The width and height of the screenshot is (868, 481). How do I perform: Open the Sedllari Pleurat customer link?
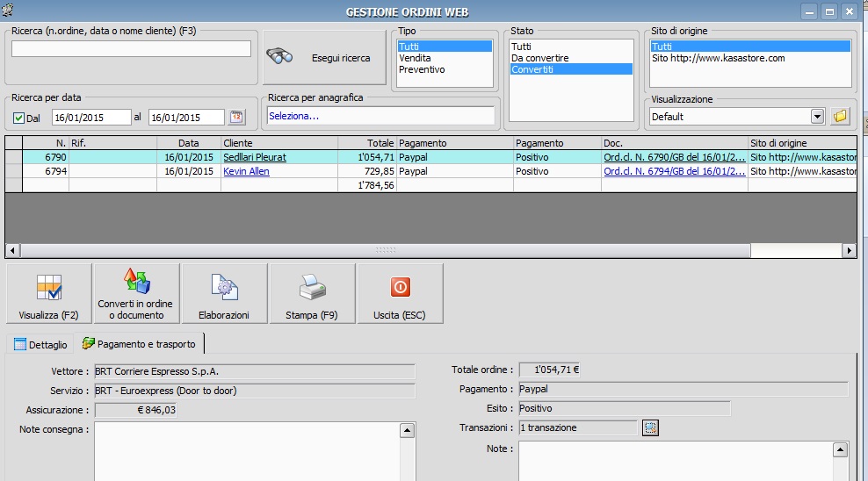tap(254, 157)
